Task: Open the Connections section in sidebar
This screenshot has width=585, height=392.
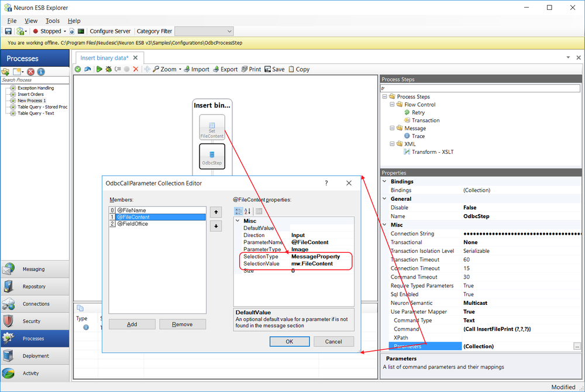Action: tap(35, 304)
